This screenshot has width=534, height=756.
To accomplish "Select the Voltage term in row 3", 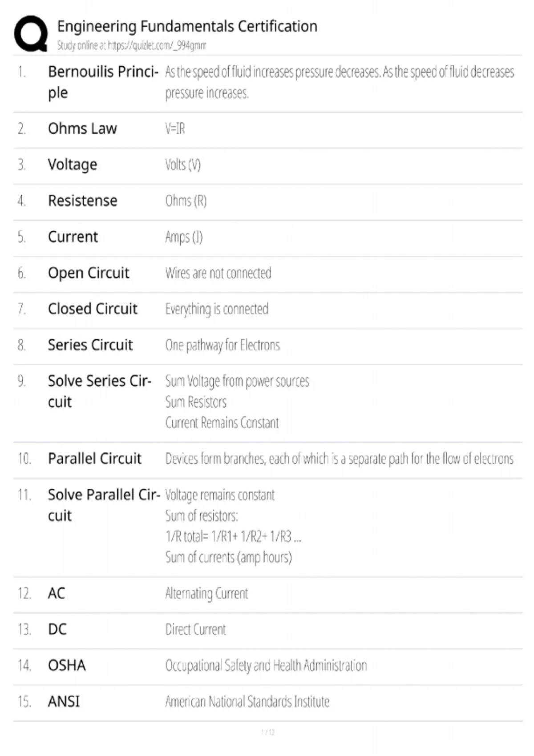I will [73, 165].
